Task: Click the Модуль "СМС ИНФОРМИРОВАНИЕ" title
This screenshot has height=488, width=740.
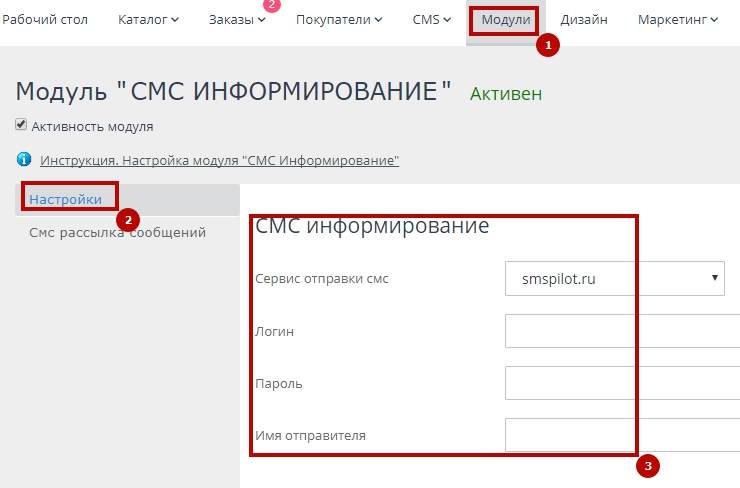Action: 234,91
